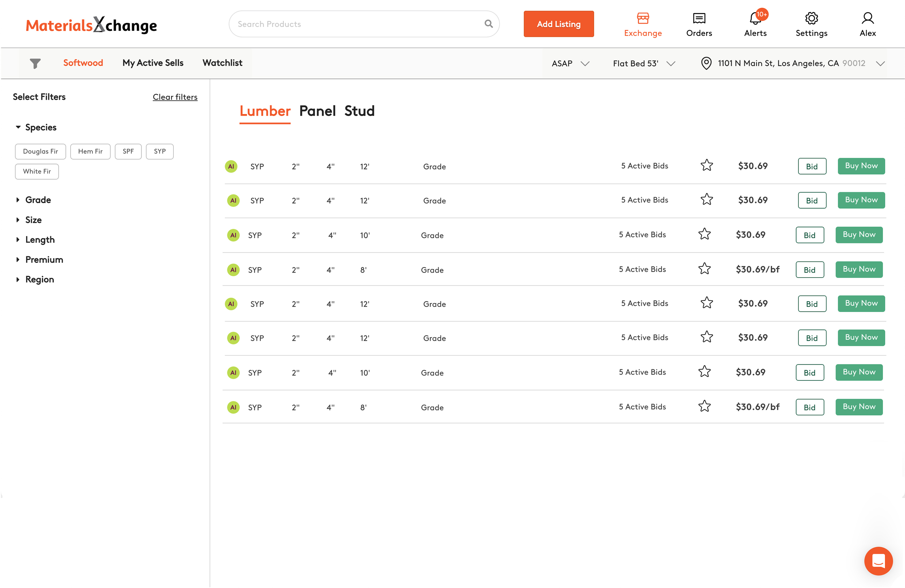Click the search magnifier icon

tap(489, 24)
